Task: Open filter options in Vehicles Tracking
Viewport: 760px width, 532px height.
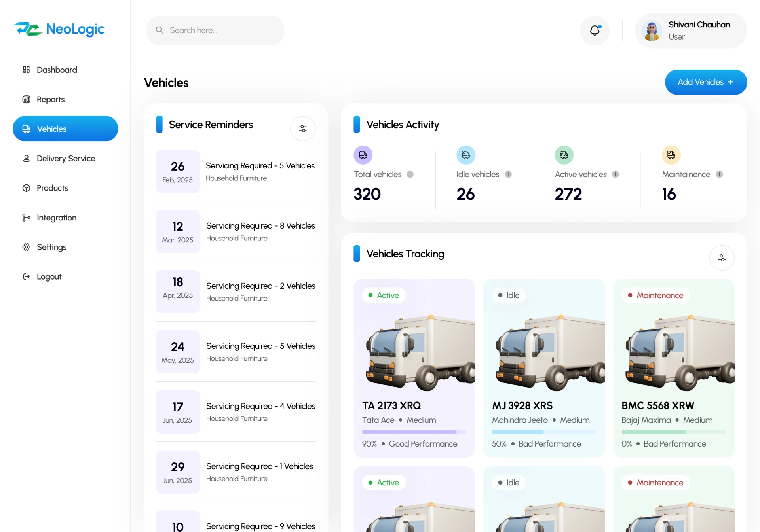Action: 722,257
